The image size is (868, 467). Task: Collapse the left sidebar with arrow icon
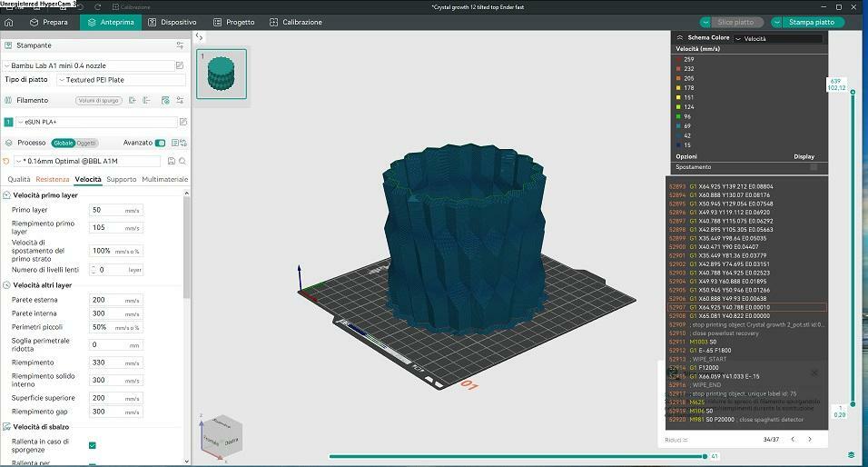point(200,37)
